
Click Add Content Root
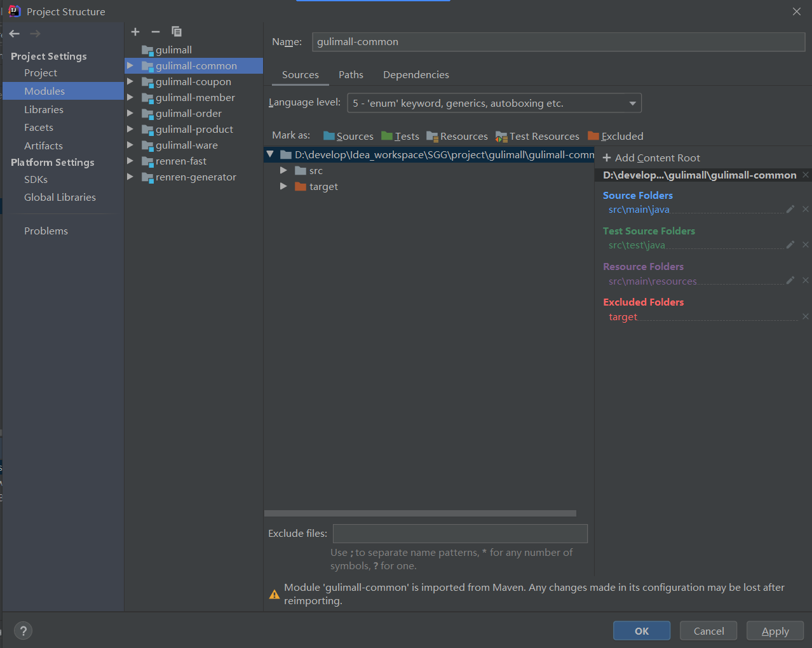651,158
